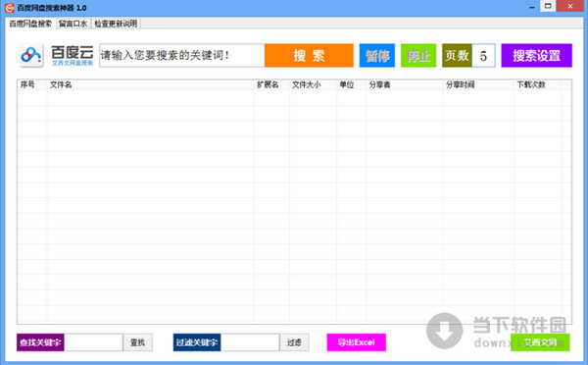Click the 查找 button
This screenshot has height=365, width=588.
[x=137, y=342]
